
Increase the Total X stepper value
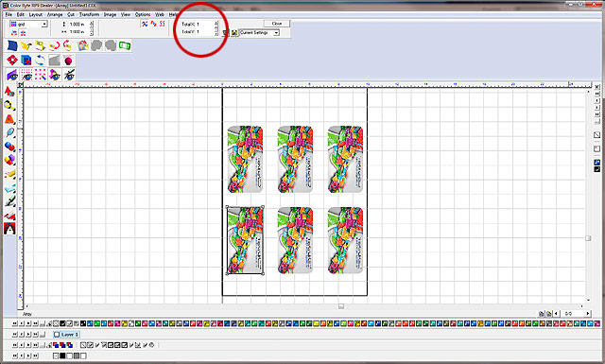216,23
